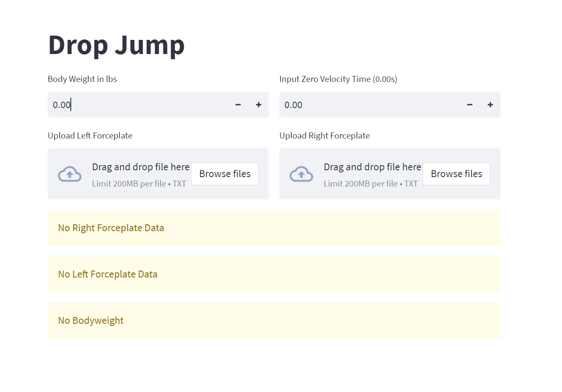Focus the Input Zero Velocity Time field
The image size is (562, 392).
(369, 105)
